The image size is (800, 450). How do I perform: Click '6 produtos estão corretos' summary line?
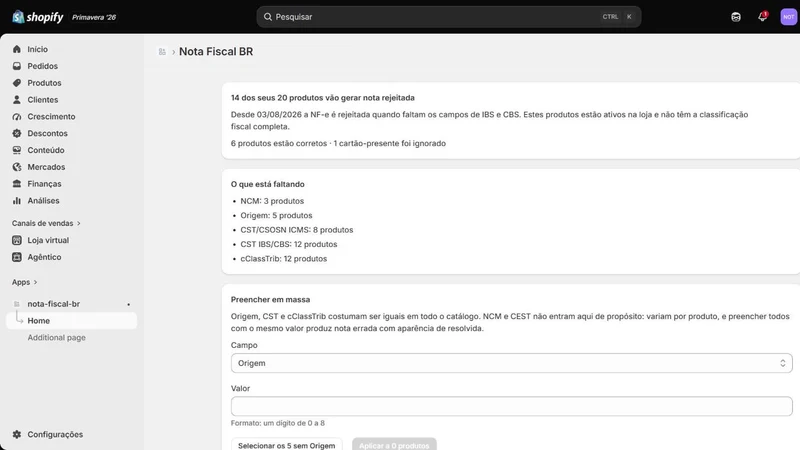tap(279, 143)
